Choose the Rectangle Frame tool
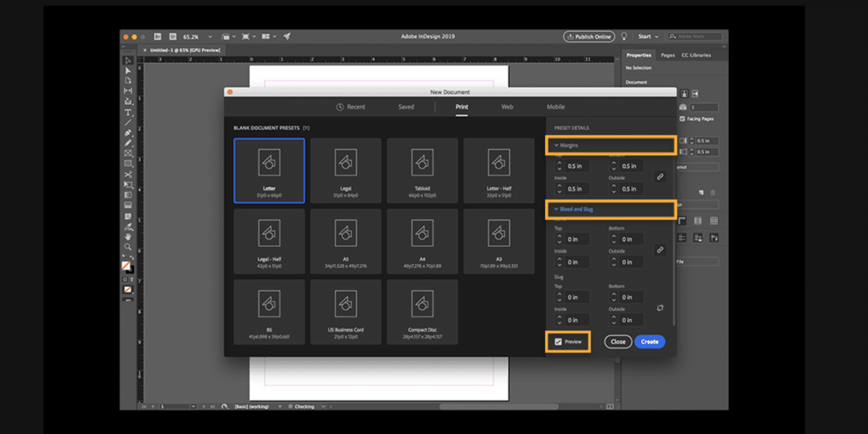 pyautogui.click(x=128, y=153)
